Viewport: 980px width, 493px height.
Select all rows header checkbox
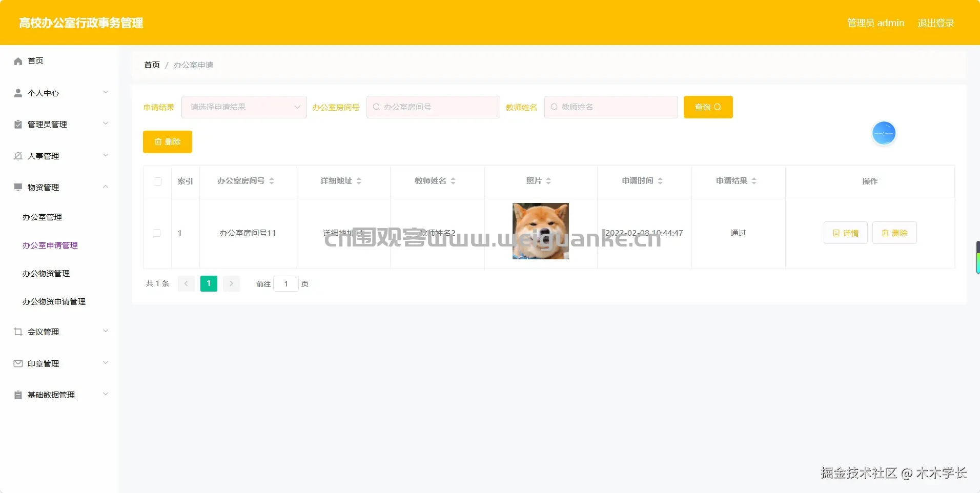coord(157,181)
